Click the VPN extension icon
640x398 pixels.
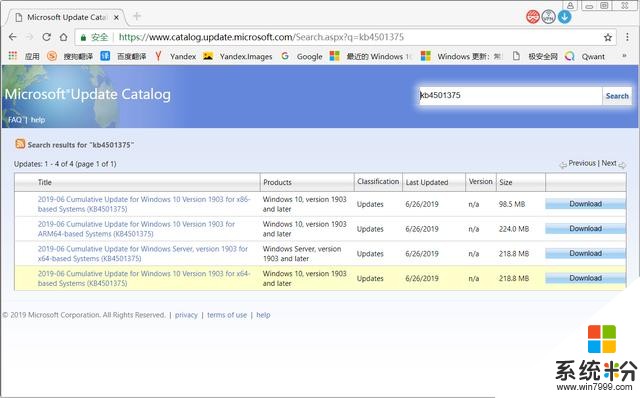pyautogui.click(x=549, y=17)
